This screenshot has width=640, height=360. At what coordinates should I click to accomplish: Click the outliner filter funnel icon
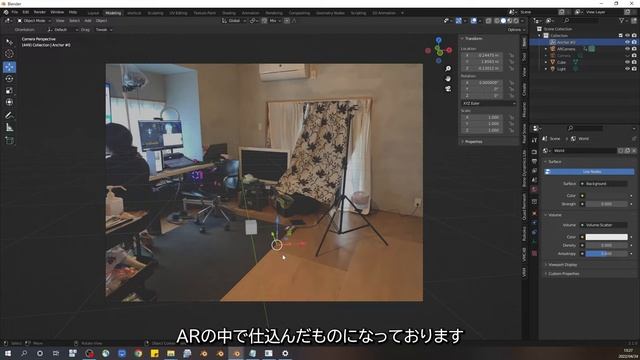click(622, 20)
